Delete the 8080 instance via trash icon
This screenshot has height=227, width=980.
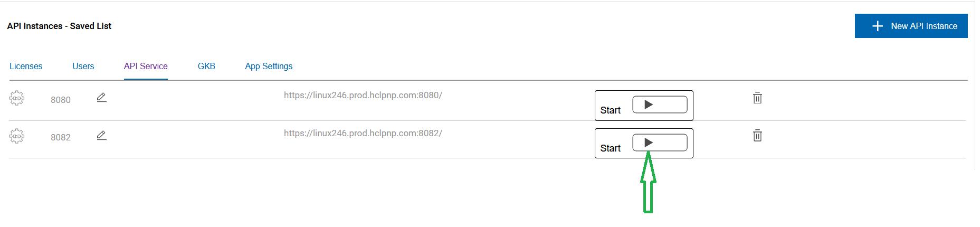[757, 98]
